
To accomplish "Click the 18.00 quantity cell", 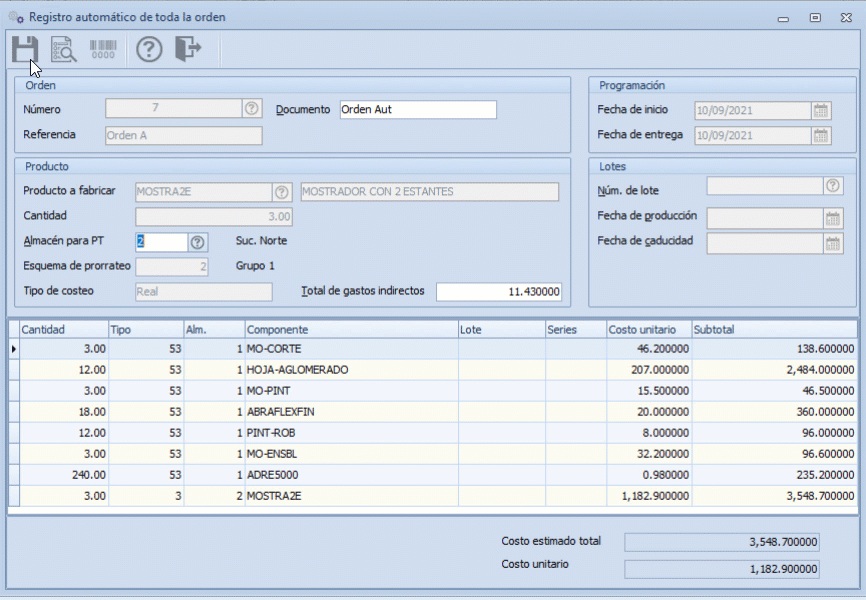I will 64,412.
